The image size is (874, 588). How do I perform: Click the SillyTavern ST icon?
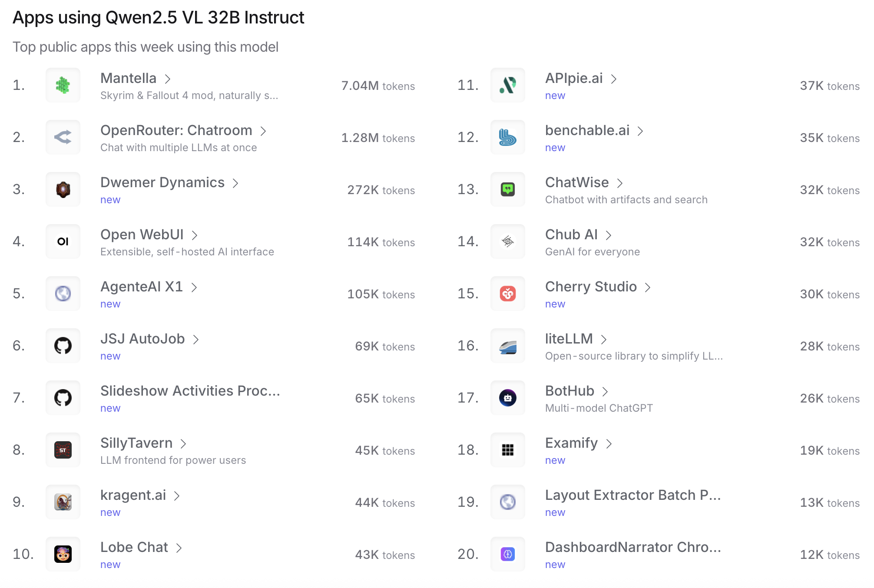tap(63, 450)
